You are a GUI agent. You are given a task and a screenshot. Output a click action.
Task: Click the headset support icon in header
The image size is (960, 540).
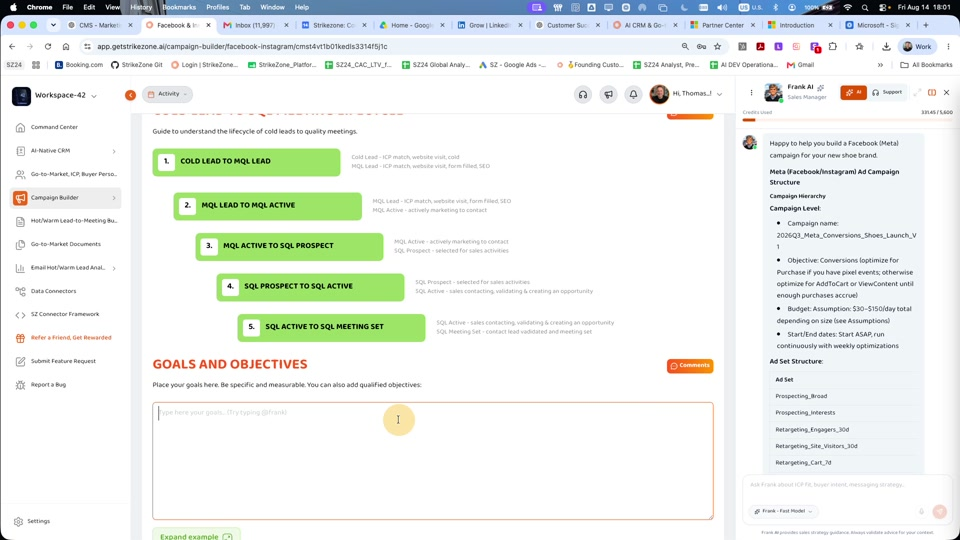583,95
